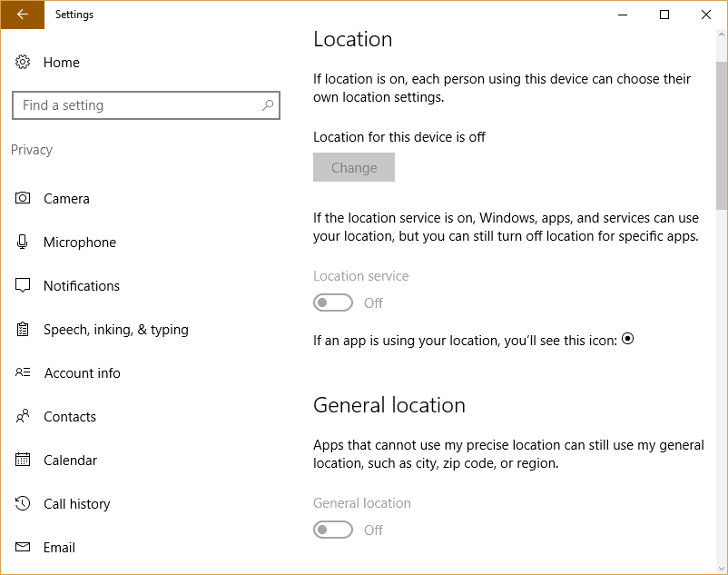Image resolution: width=728 pixels, height=575 pixels.
Task: Click the Calendar icon
Action: pyautogui.click(x=23, y=460)
